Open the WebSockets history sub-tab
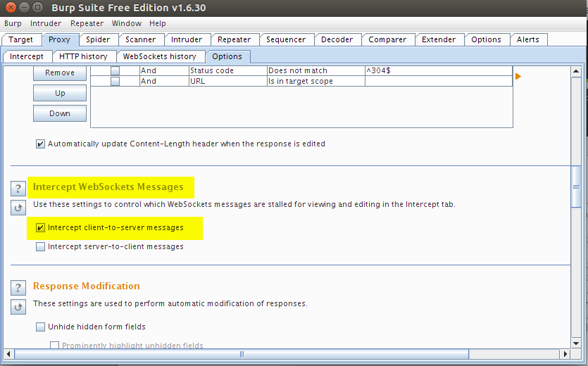This screenshot has width=588, height=366. tap(159, 56)
